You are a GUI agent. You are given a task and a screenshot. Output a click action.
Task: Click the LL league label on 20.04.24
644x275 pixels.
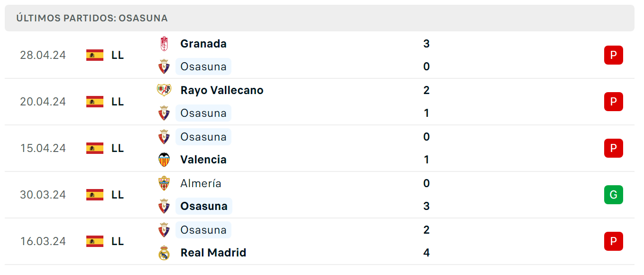click(x=118, y=102)
